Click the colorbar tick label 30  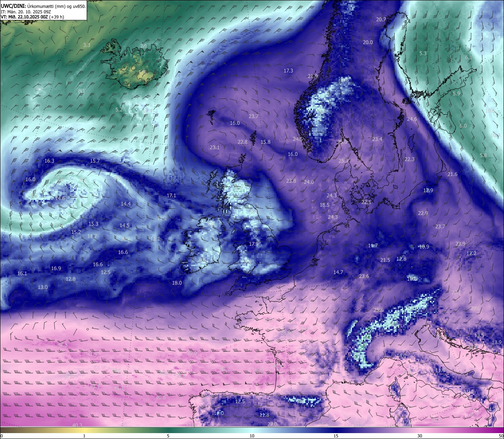pos(420,436)
